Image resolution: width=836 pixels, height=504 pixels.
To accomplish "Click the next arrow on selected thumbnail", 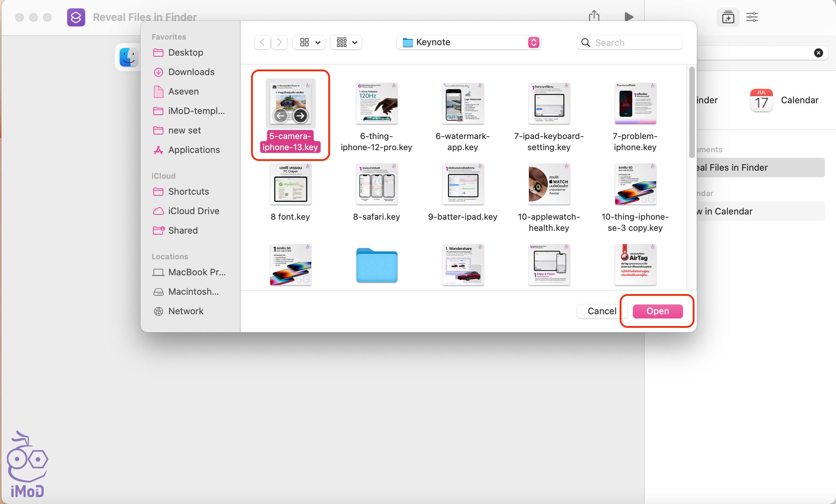I will pos(300,115).
